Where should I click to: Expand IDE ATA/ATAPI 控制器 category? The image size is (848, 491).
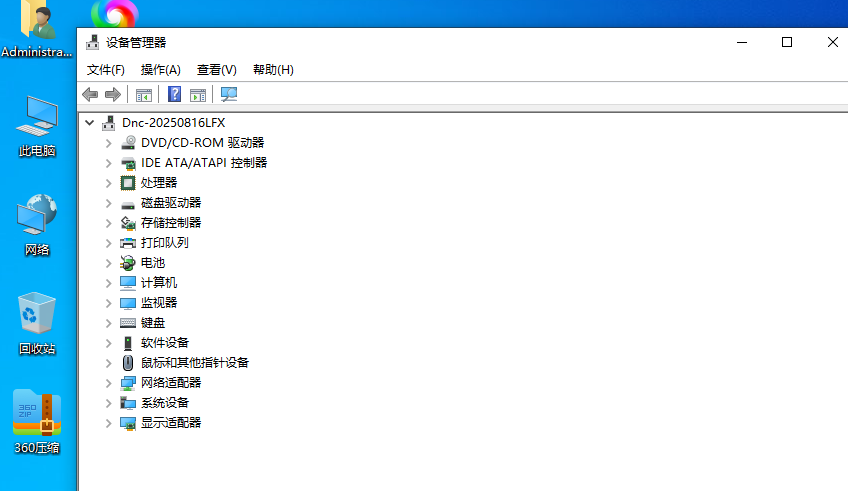pyautogui.click(x=108, y=163)
